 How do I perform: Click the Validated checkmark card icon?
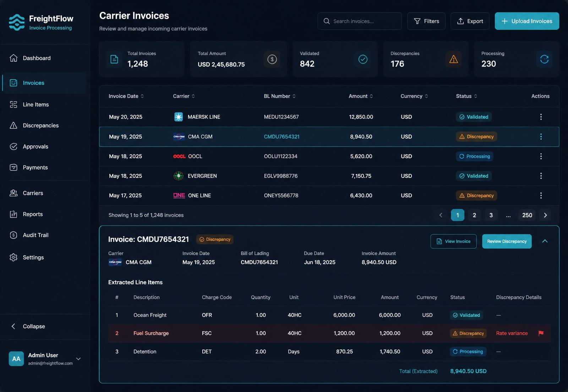click(x=363, y=59)
